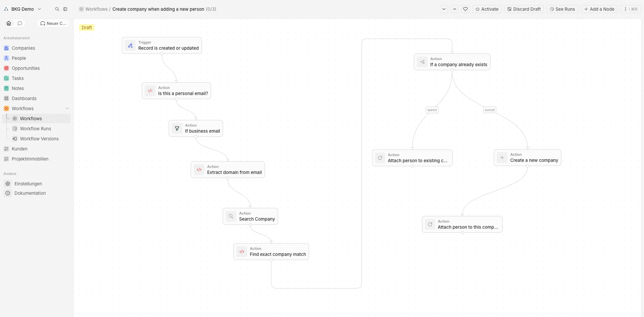The width and height of the screenshot is (644, 317).
Task: Click the branch icon on 'If a company already exists' node
Action: 422,62
